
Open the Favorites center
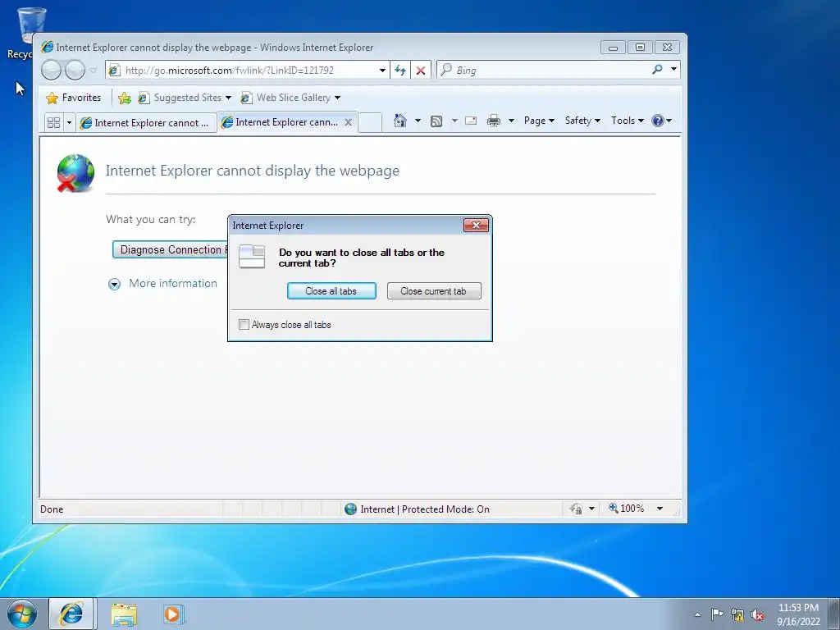click(x=73, y=98)
